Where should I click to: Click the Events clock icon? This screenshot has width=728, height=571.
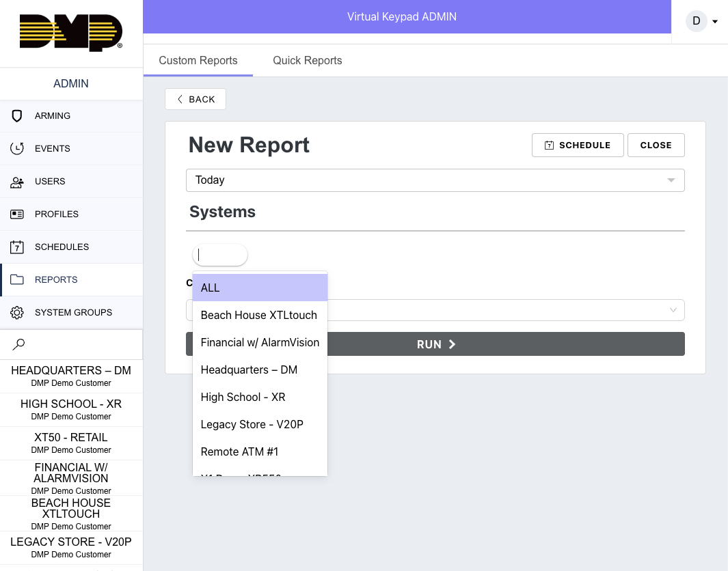pos(16,148)
